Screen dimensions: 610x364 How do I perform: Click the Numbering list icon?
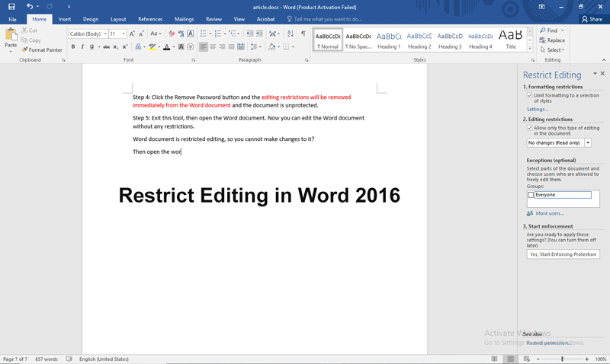pyautogui.click(x=218, y=34)
